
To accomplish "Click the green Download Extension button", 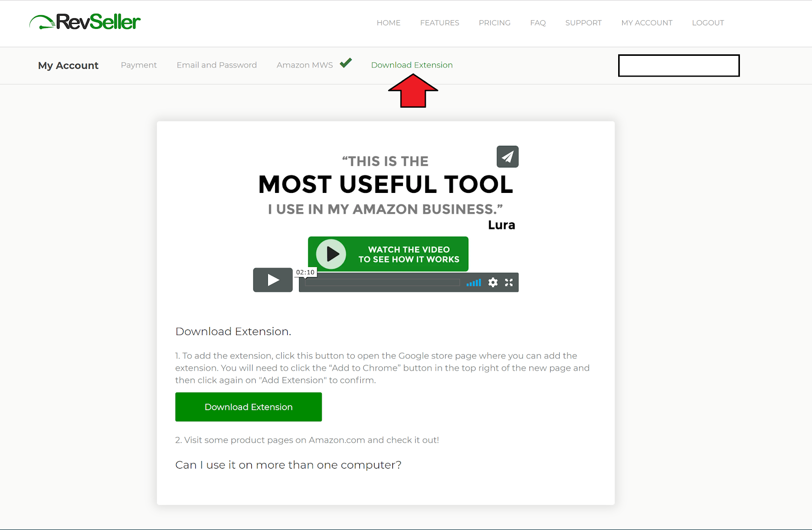I will point(249,407).
